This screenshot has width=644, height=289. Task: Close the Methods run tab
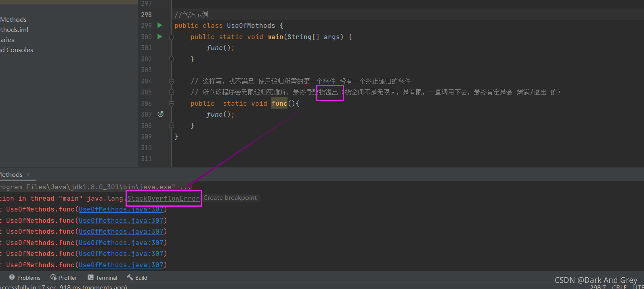28,175
